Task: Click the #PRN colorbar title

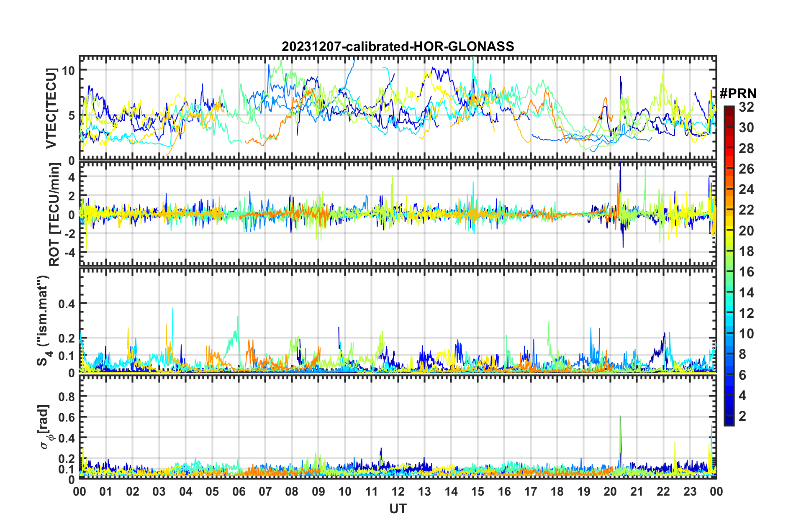Action: click(738, 94)
